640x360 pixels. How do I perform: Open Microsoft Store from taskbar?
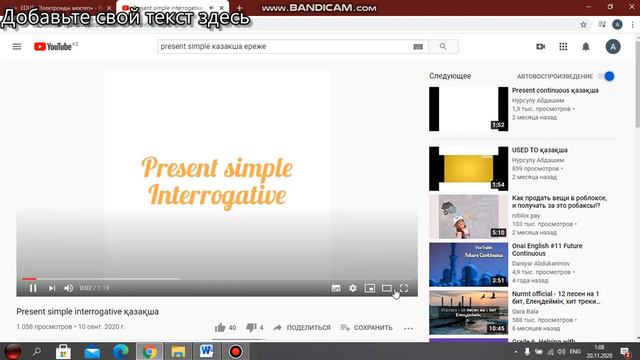point(63,351)
